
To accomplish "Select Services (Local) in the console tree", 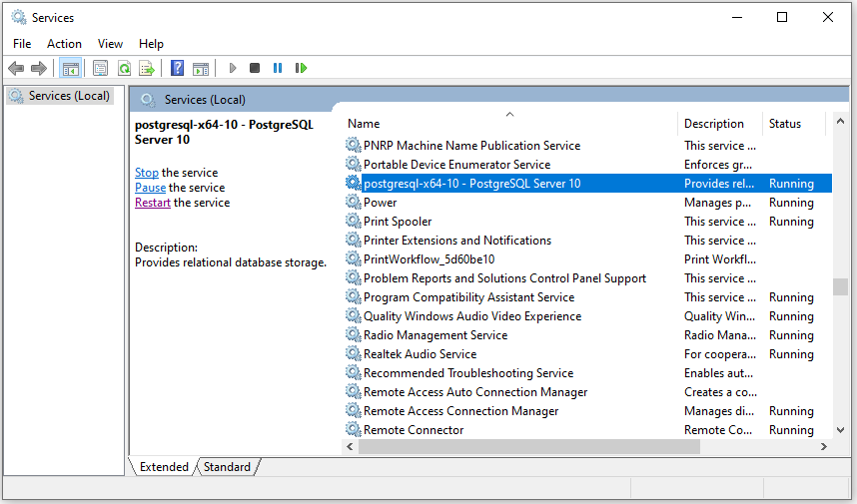I will pos(68,96).
